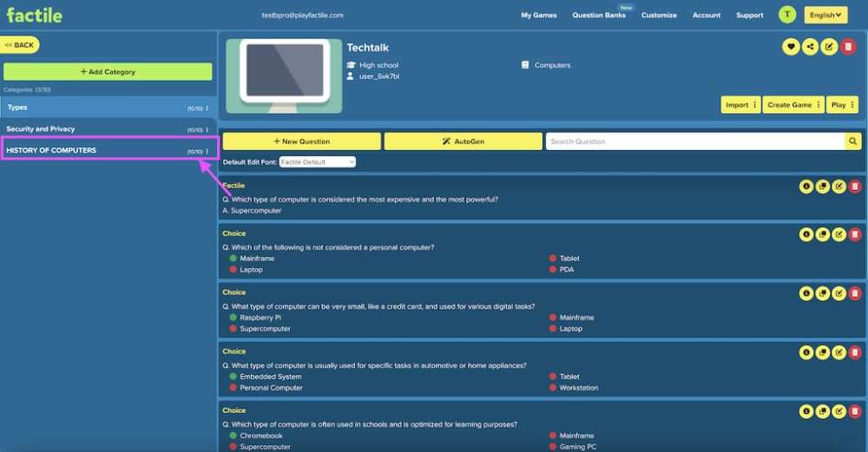Select the HISTORY OF COMPUTERS category
The image size is (868, 452).
pos(108,150)
